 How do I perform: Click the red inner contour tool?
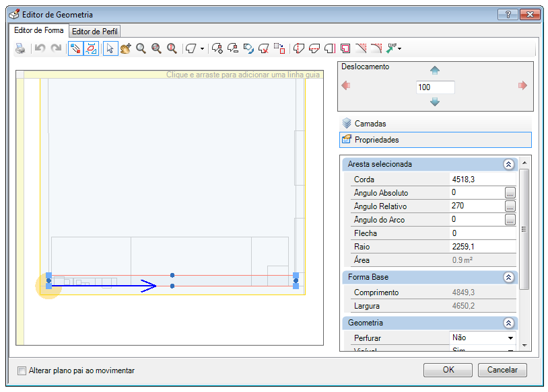coord(345,48)
